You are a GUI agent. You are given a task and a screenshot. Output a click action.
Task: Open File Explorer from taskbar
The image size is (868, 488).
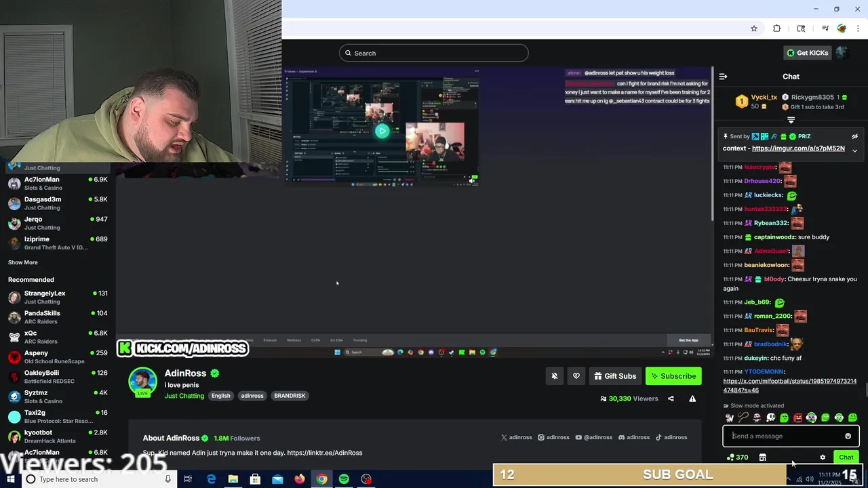(x=233, y=479)
